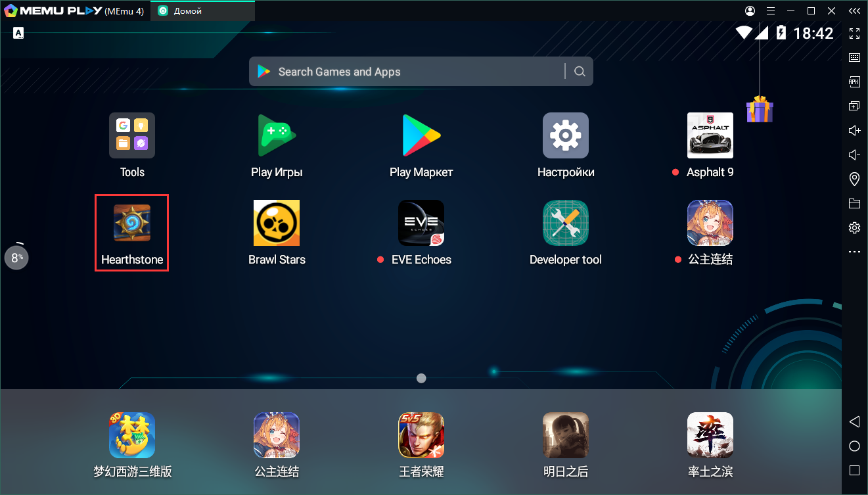Screen dimensions: 868x495
Task: Open the Asphalt 9 game
Action: click(710, 135)
